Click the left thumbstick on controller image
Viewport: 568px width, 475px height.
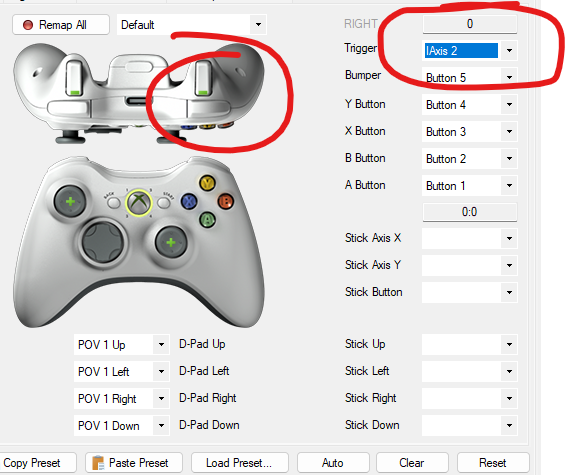(x=70, y=201)
